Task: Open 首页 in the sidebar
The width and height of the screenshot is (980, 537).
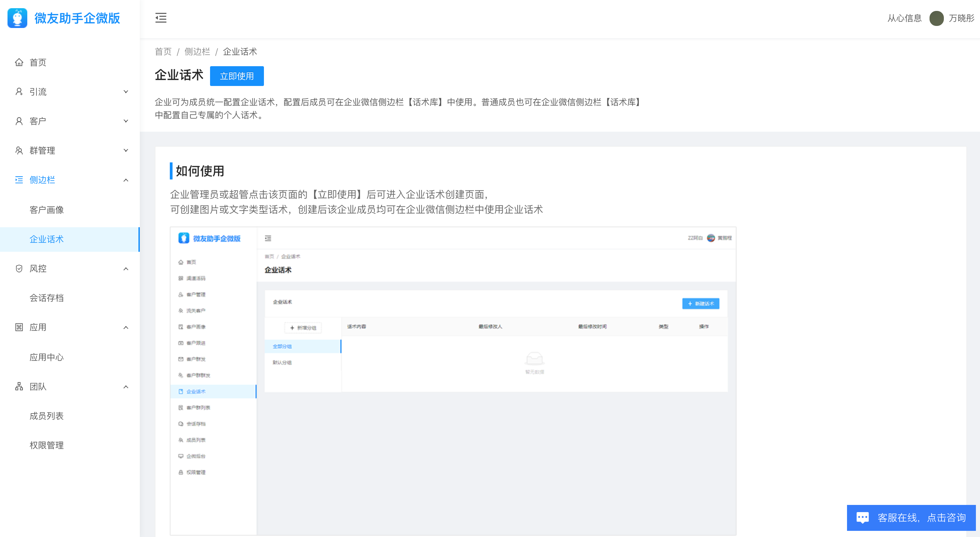Action: [70, 62]
